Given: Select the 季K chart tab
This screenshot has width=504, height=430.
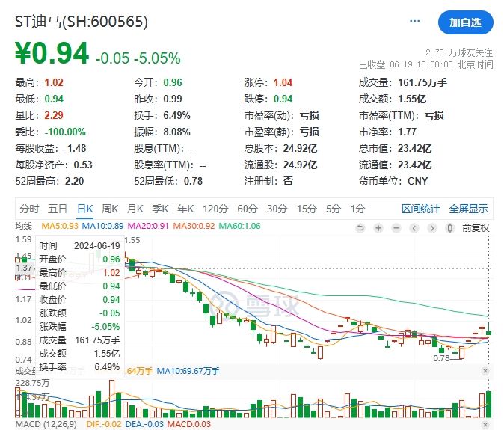Looking at the screenshot, I should pos(160,209).
